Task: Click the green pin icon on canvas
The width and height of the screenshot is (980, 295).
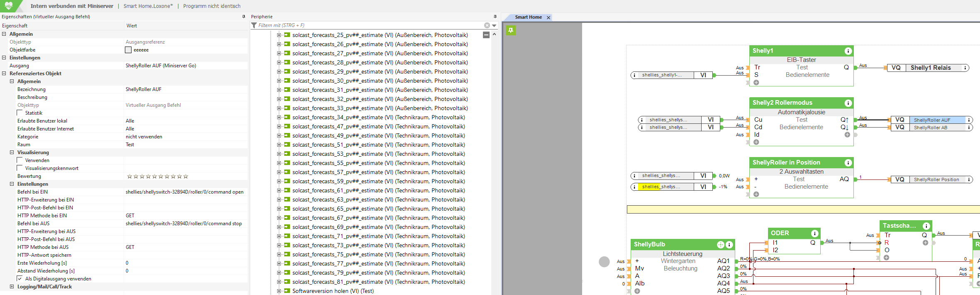Action: pos(511,30)
